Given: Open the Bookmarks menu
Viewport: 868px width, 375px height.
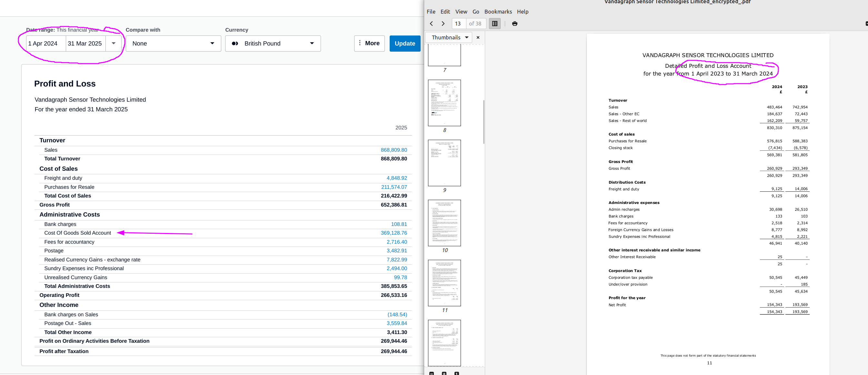Looking at the screenshot, I should coord(498,12).
